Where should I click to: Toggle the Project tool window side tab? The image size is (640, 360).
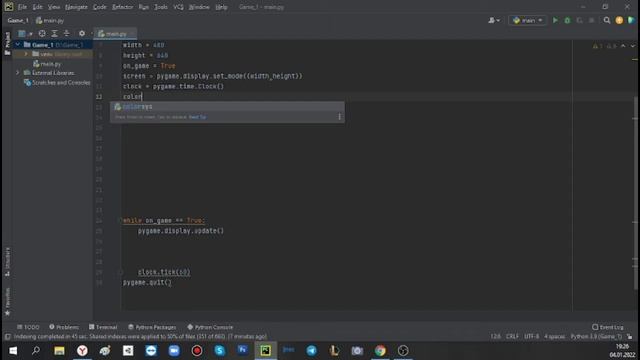tap(7, 43)
